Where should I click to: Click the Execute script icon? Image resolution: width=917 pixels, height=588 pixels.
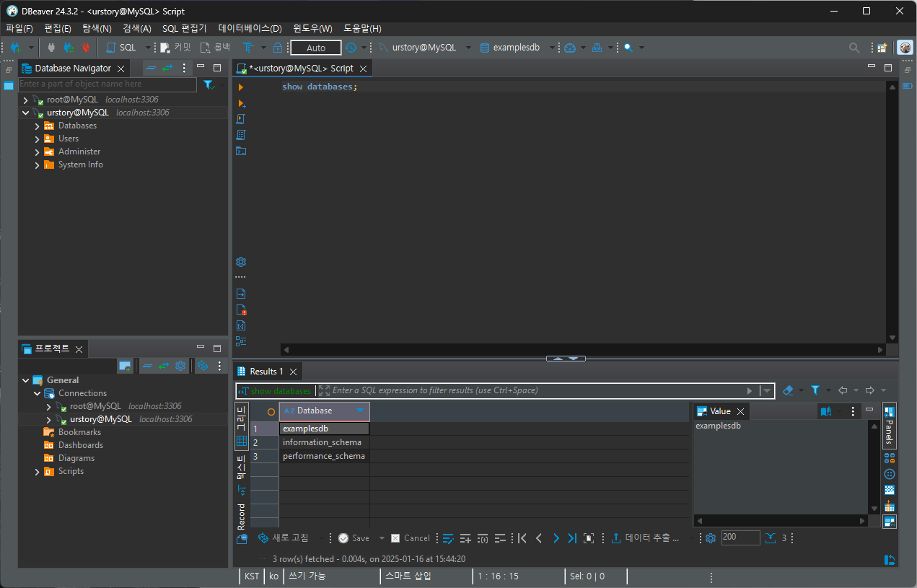click(x=241, y=119)
